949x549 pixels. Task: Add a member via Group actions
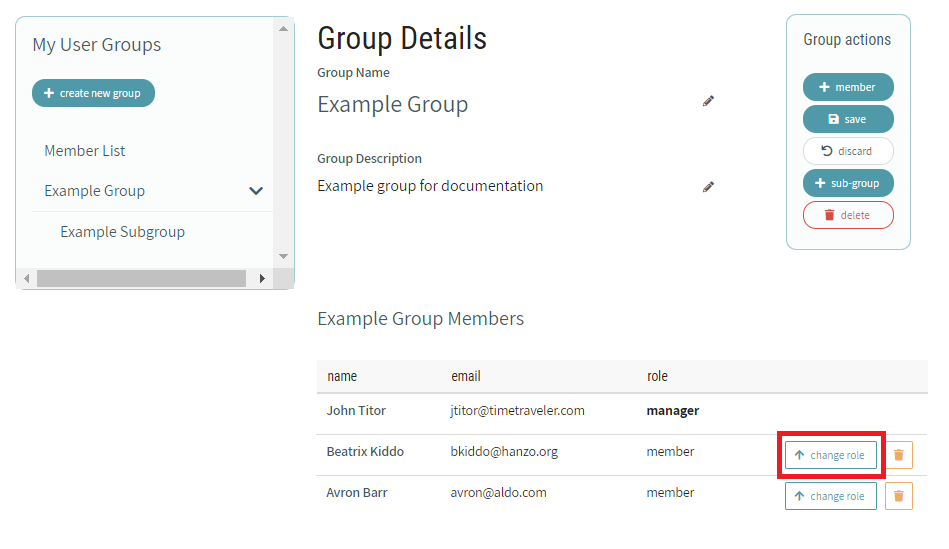[848, 87]
